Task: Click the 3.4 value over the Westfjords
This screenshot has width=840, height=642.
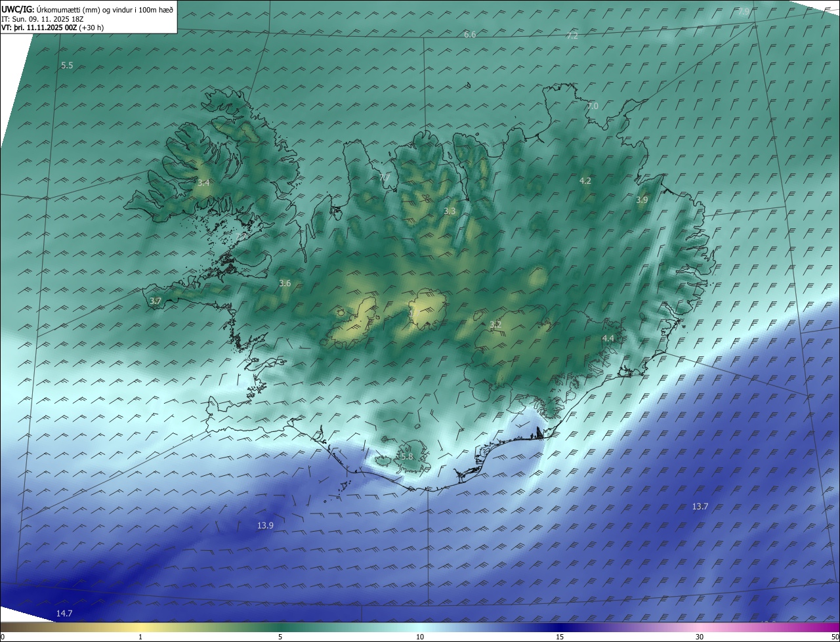Action: click(203, 182)
